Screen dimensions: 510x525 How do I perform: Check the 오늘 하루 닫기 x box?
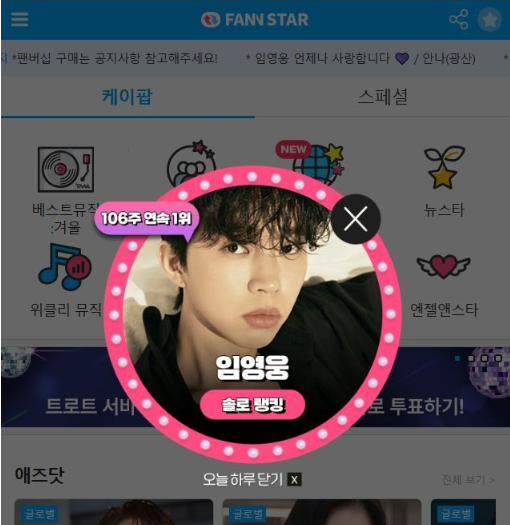coord(294,480)
